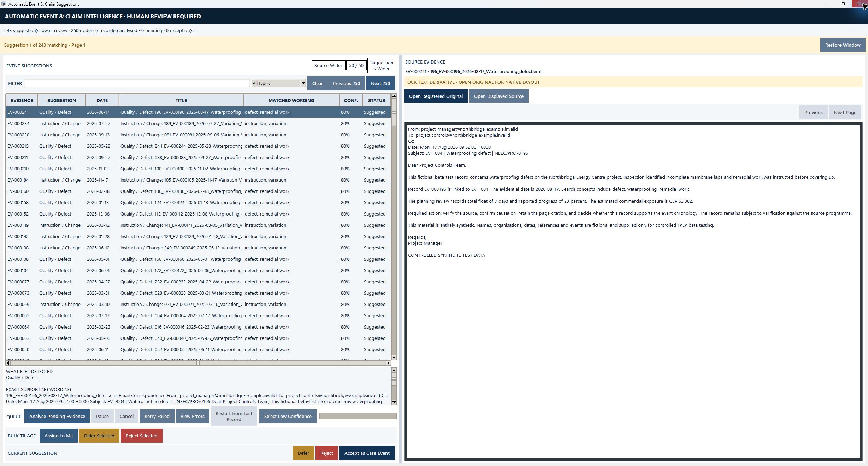Click the suggestions list scroll-down arrow
Image resolution: width=868 pixels, height=466 pixels.
point(394,358)
